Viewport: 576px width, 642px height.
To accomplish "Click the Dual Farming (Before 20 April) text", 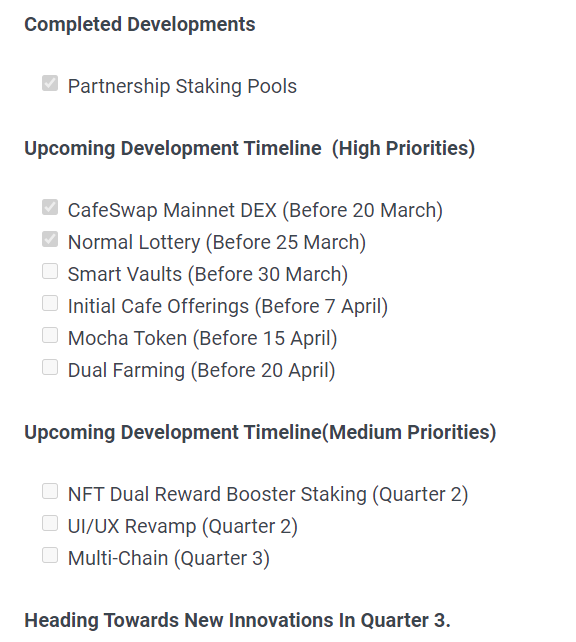I will pos(201,370).
